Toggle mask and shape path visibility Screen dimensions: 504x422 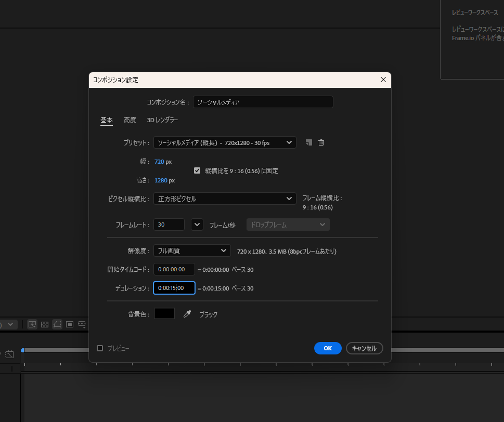[x=57, y=324]
